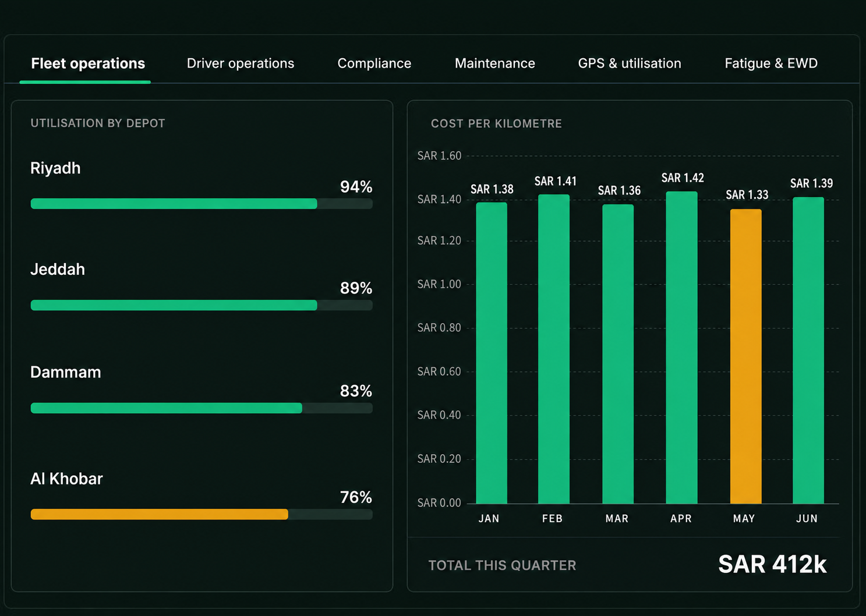
Task: Select the SAR 1.00 axis label
Action: tap(439, 284)
